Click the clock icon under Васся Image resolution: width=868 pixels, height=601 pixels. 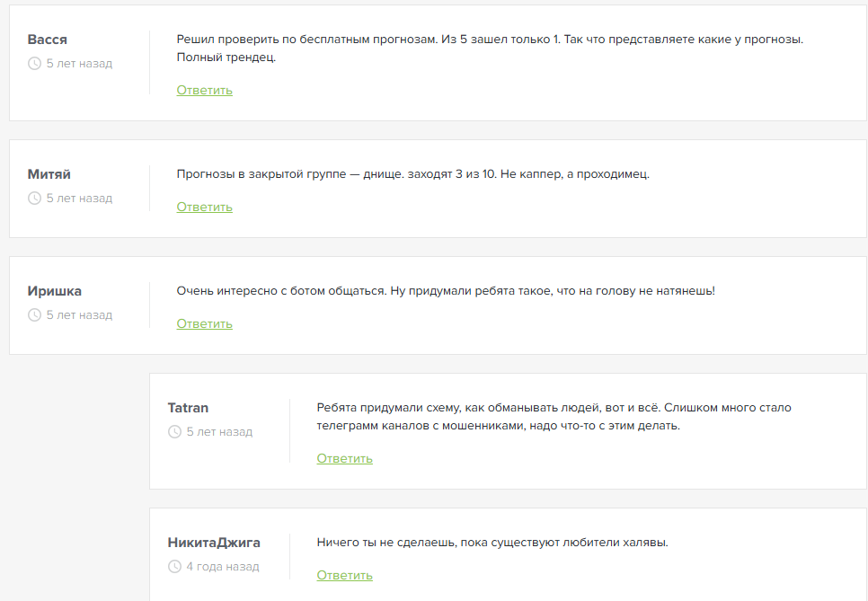34,64
